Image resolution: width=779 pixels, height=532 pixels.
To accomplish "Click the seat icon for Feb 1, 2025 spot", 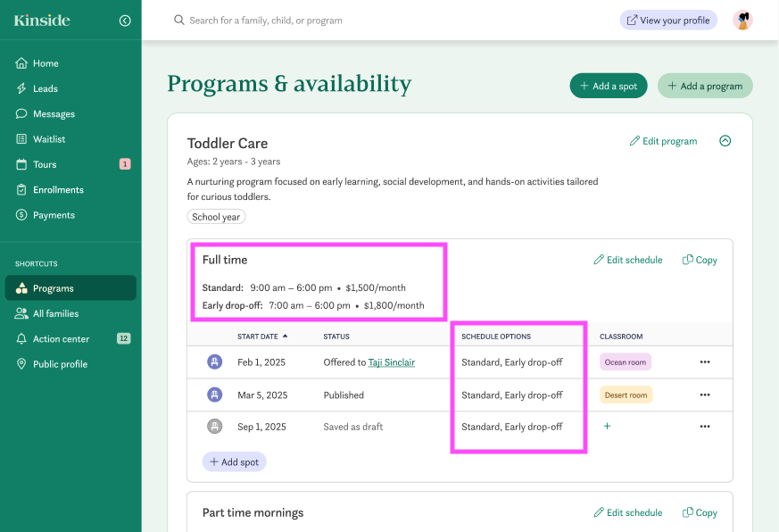I will tap(214, 362).
